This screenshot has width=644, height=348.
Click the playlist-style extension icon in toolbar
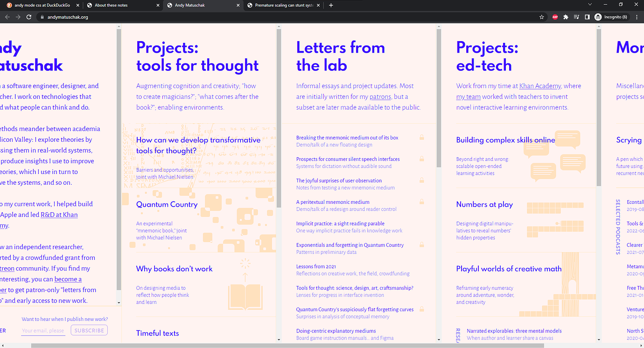576,16
